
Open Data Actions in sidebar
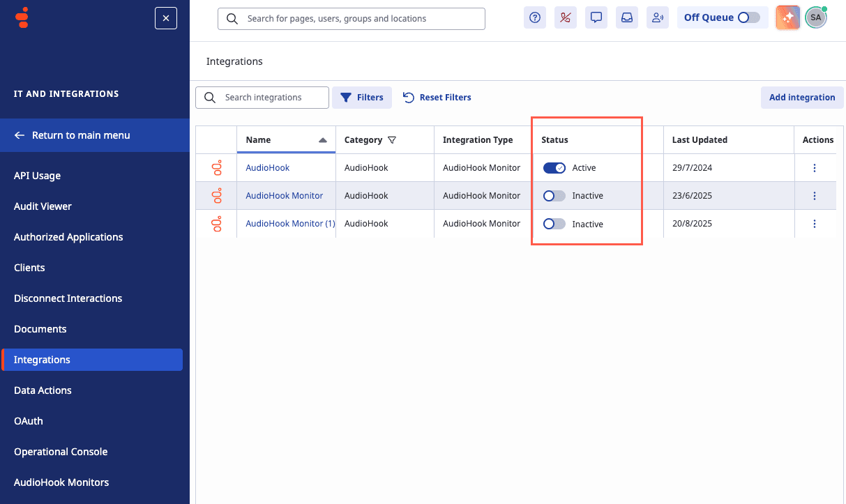pos(43,390)
